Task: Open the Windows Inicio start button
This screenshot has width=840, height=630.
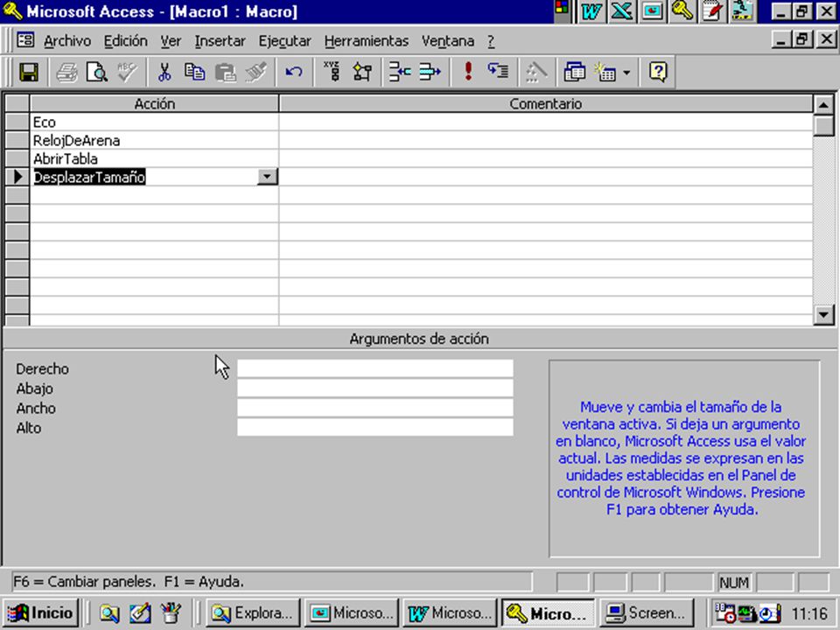Action: coord(41,612)
